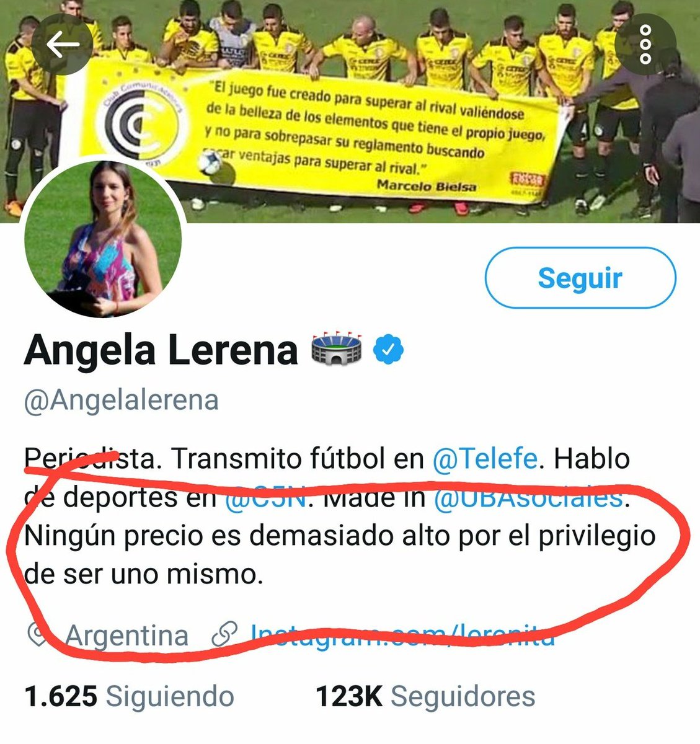Tap the back arrow icon

click(63, 45)
